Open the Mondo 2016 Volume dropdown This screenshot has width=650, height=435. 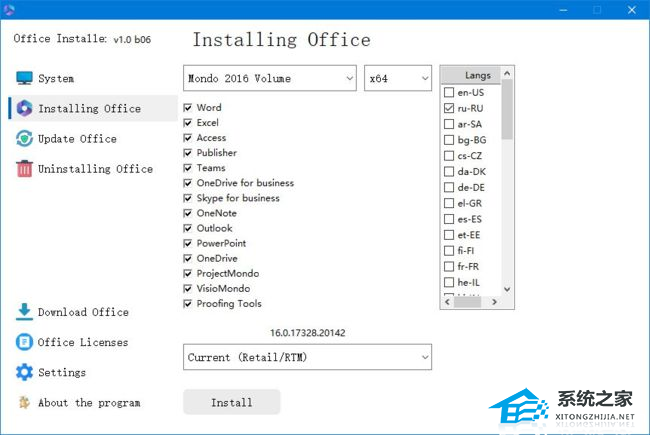pyautogui.click(x=270, y=78)
